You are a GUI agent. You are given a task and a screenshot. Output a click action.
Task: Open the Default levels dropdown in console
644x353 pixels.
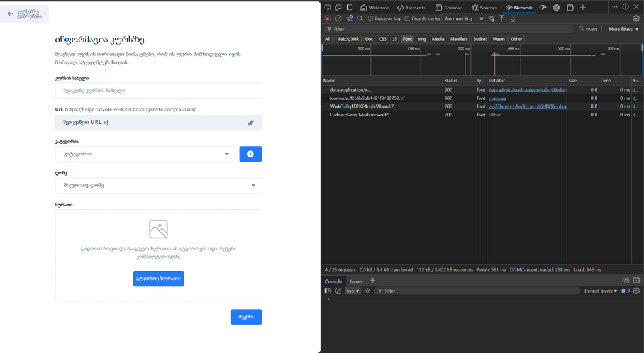click(601, 291)
